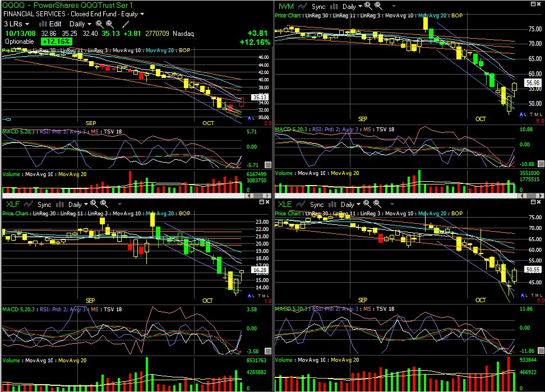Click the horizontal scrollbar under QQQQ volume
This screenshot has height=392, width=545.
click(136, 196)
